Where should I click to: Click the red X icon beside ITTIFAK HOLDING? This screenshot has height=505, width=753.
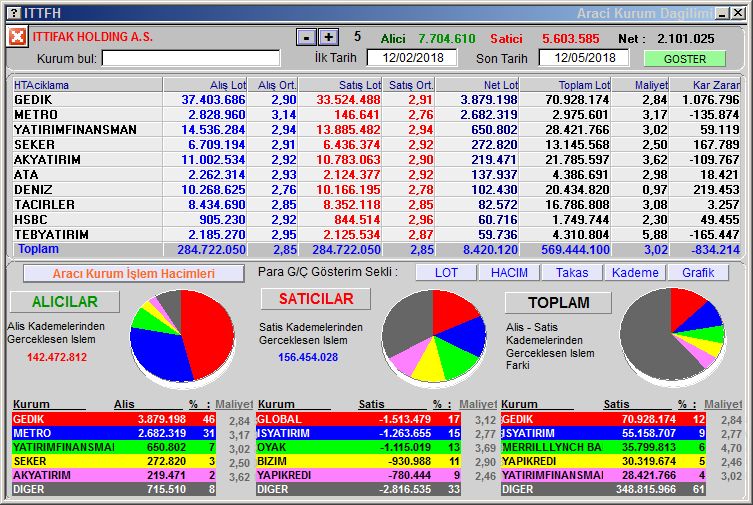tap(17, 37)
